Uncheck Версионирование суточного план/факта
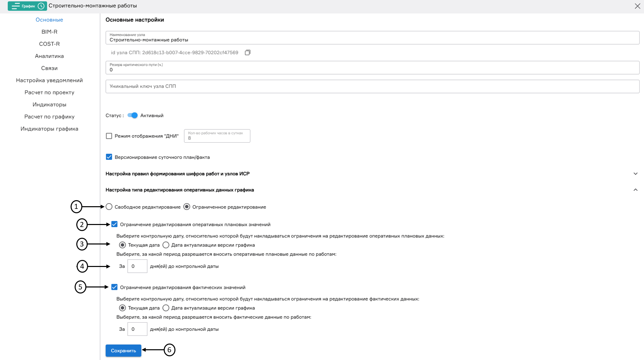The width and height of the screenshot is (644, 360). click(109, 157)
